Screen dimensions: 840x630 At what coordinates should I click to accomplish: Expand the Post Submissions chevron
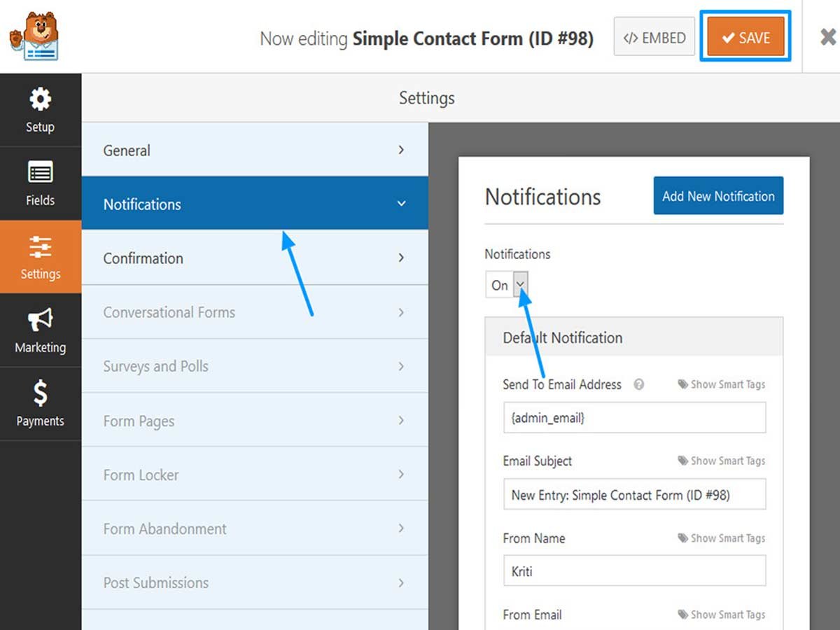(401, 582)
